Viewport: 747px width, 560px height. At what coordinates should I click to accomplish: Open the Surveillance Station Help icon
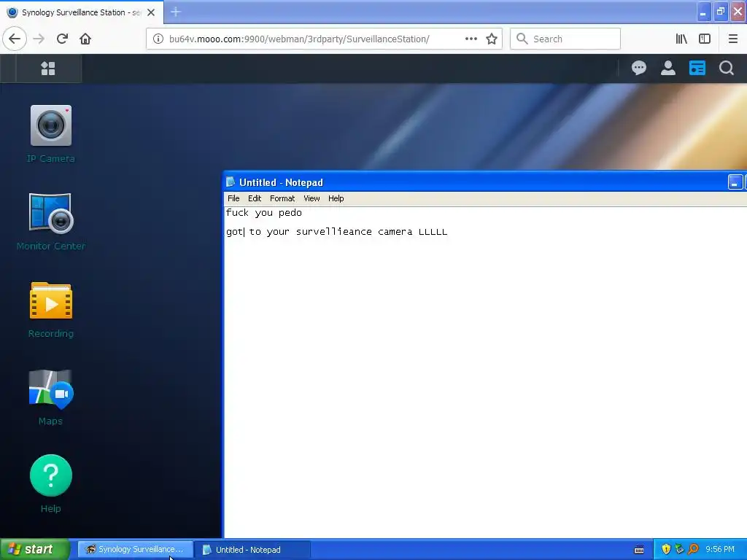(51, 475)
